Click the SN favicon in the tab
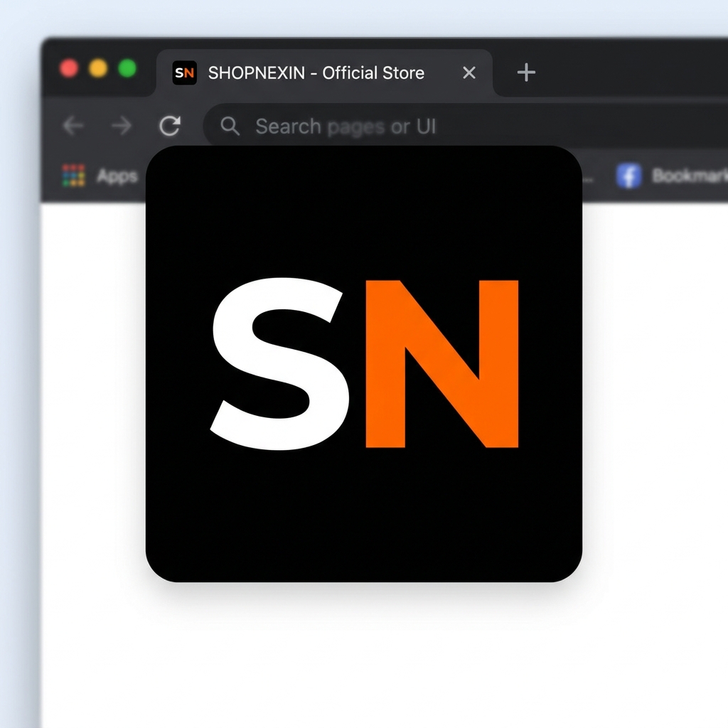The width and height of the screenshot is (728, 728). click(x=184, y=73)
